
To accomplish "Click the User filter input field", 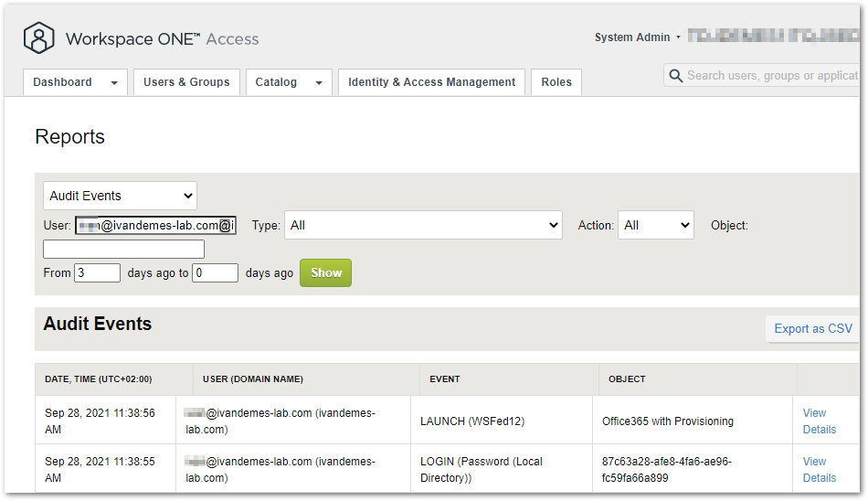I will click(155, 225).
